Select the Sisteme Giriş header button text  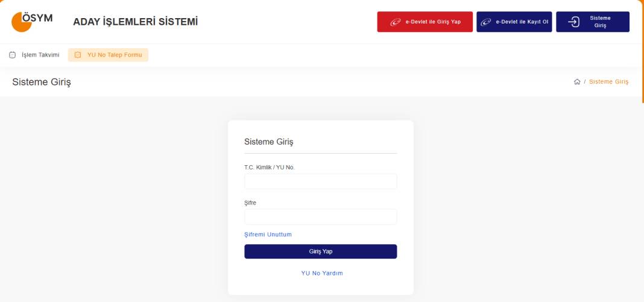pyautogui.click(x=600, y=22)
